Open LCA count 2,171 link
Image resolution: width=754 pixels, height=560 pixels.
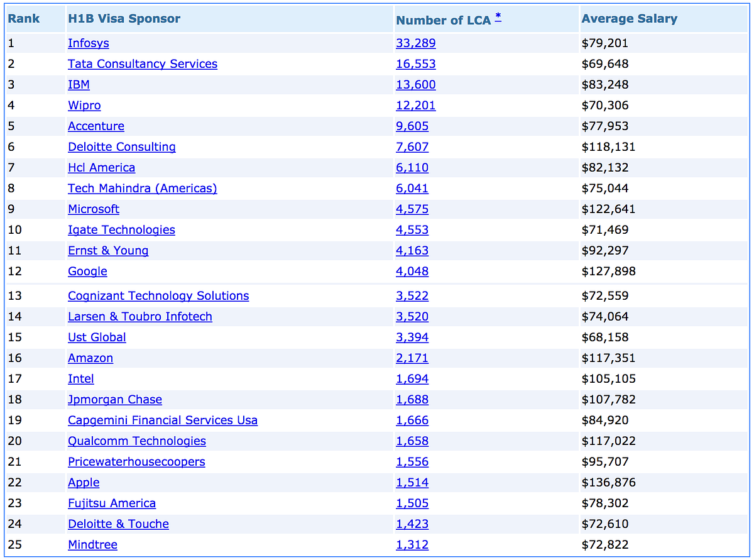(412, 358)
